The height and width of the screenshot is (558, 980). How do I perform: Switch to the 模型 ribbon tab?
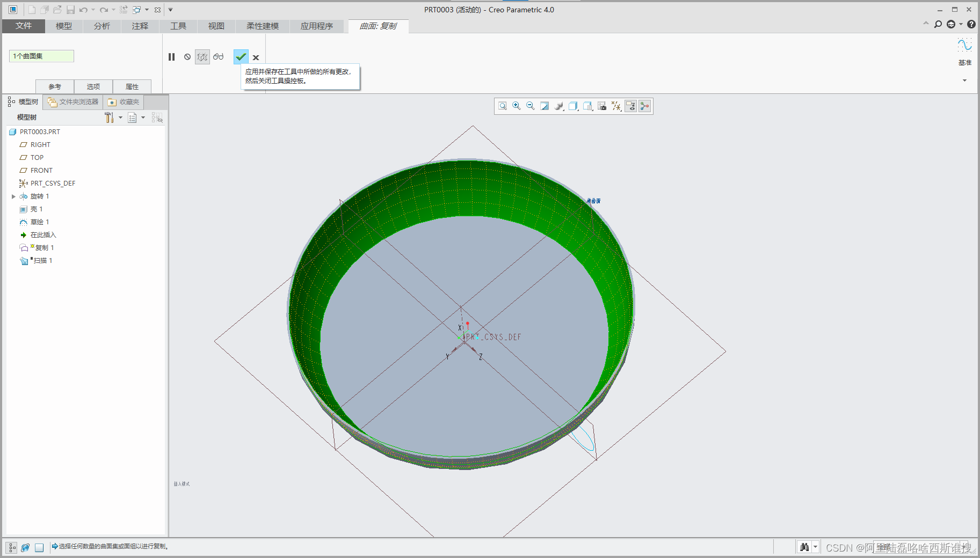(x=64, y=26)
